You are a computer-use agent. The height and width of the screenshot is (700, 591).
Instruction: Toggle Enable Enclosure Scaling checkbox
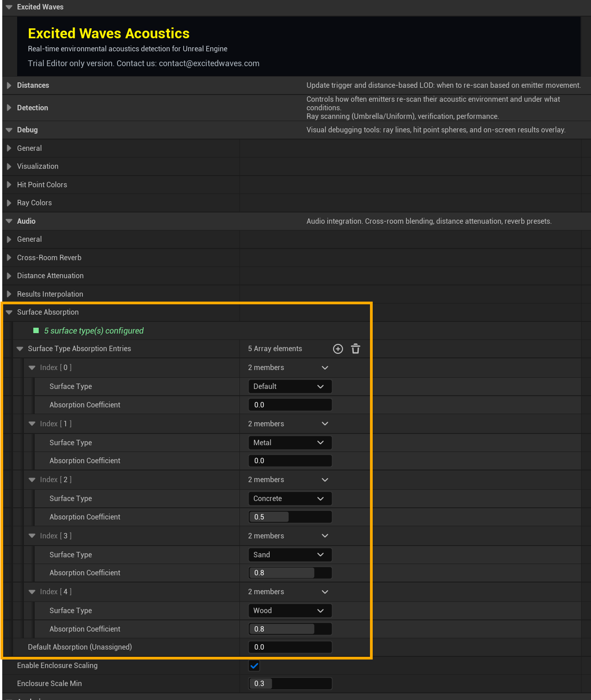click(x=254, y=666)
